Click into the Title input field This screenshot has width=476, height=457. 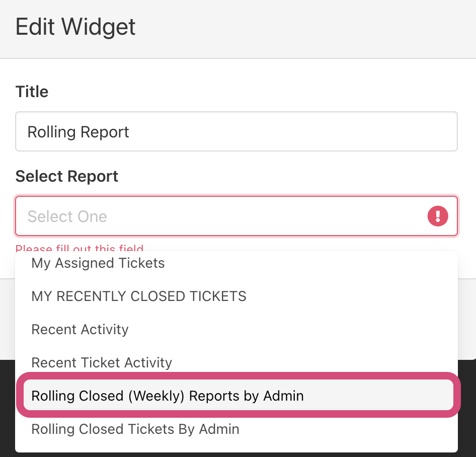[x=236, y=132]
